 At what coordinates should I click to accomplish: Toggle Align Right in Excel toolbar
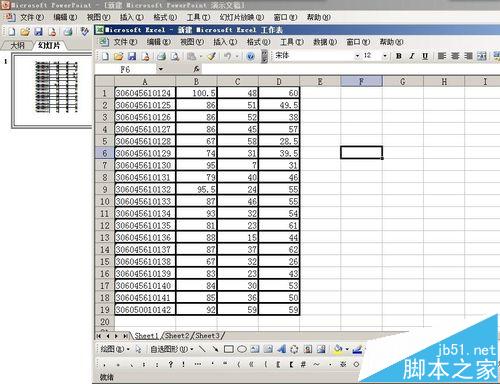coord(468,56)
